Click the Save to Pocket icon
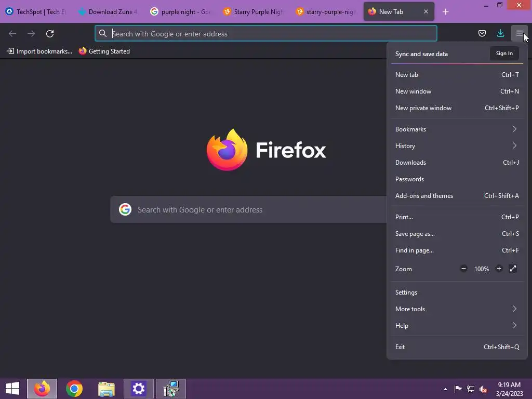This screenshot has width=532, height=399. [482, 33]
